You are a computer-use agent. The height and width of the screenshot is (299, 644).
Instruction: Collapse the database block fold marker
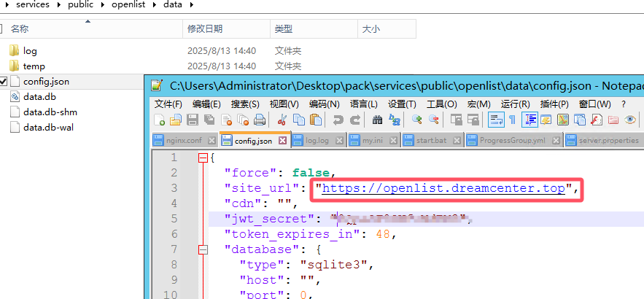[x=203, y=250]
